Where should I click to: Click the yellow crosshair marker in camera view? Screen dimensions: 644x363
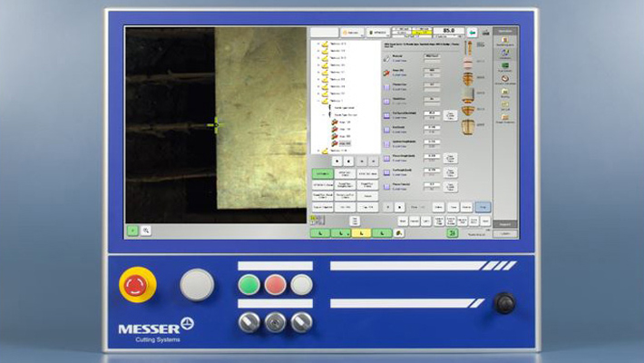coord(215,124)
